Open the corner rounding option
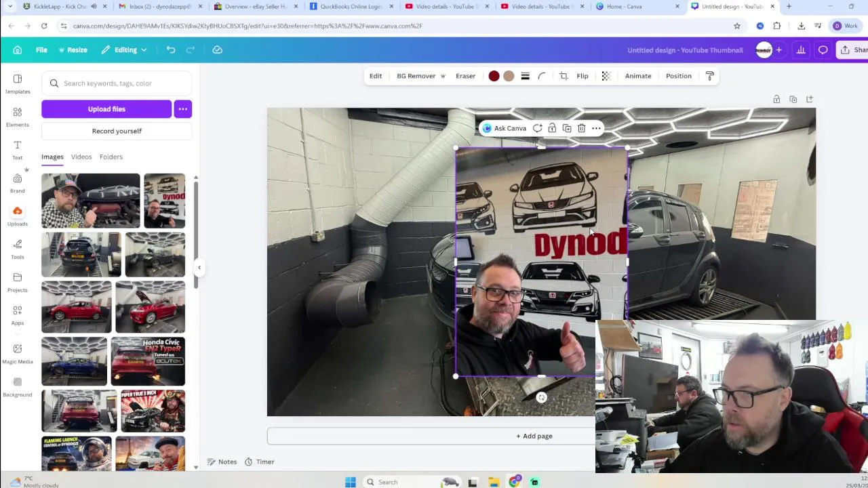The height and width of the screenshot is (488, 868). [x=542, y=76]
